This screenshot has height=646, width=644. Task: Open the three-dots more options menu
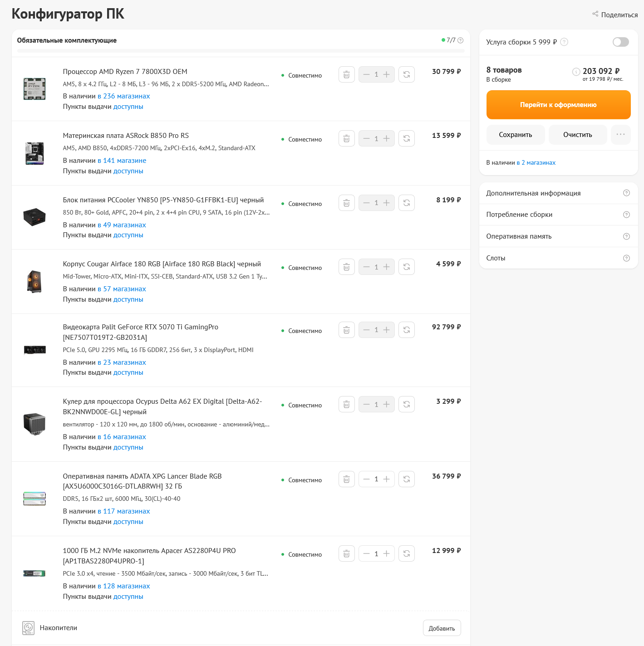(620, 135)
